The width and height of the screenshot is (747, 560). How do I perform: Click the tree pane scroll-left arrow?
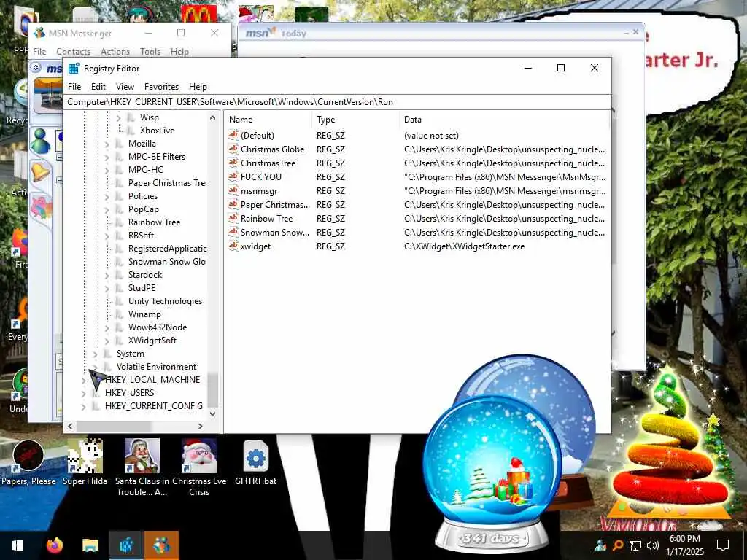tap(71, 426)
